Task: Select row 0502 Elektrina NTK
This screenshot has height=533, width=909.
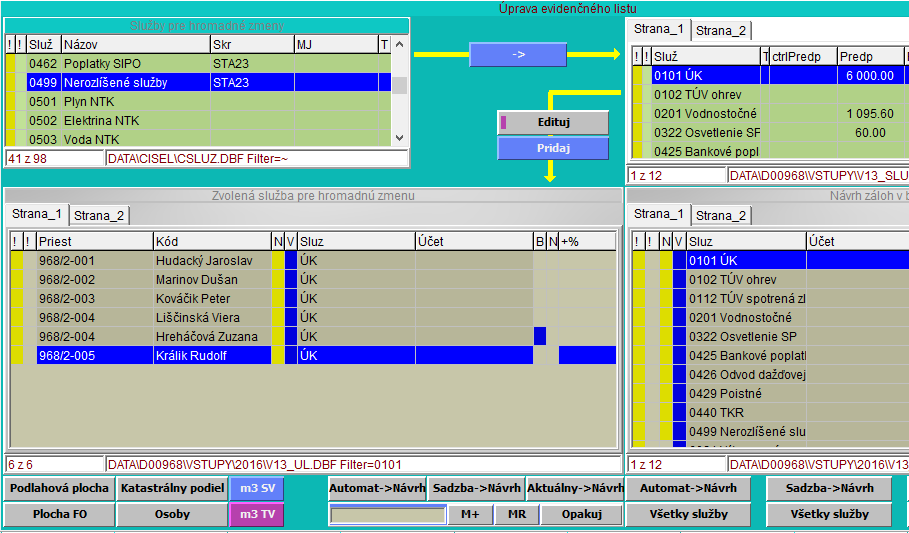Action: point(198,121)
